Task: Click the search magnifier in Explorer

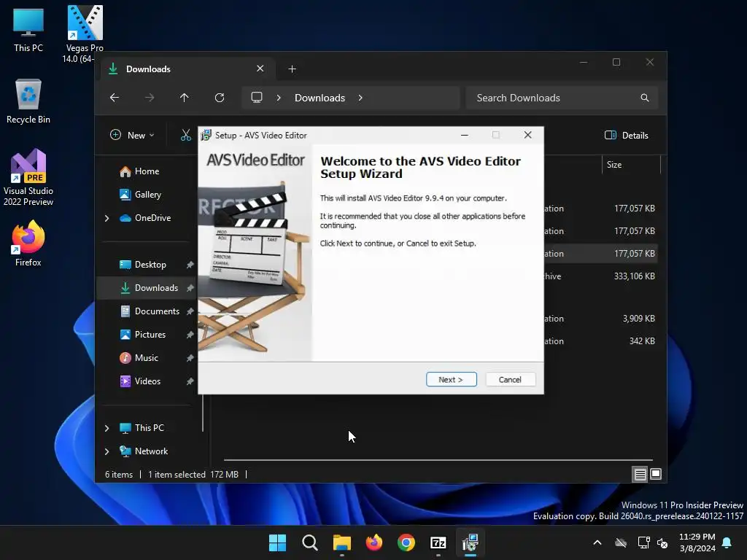Action: (645, 98)
